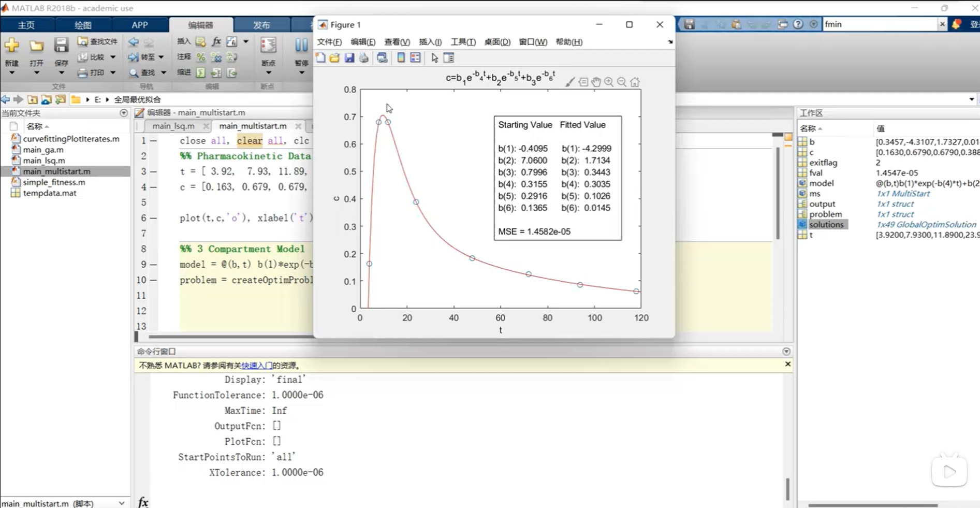Expand the 新建 (New) dropdown arrow
This screenshot has height=508, width=980.
(11, 73)
